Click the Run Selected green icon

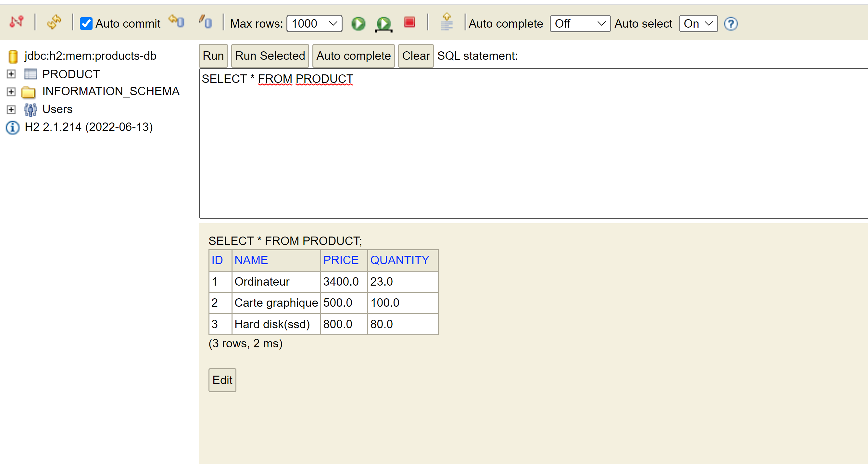(384, 24)
